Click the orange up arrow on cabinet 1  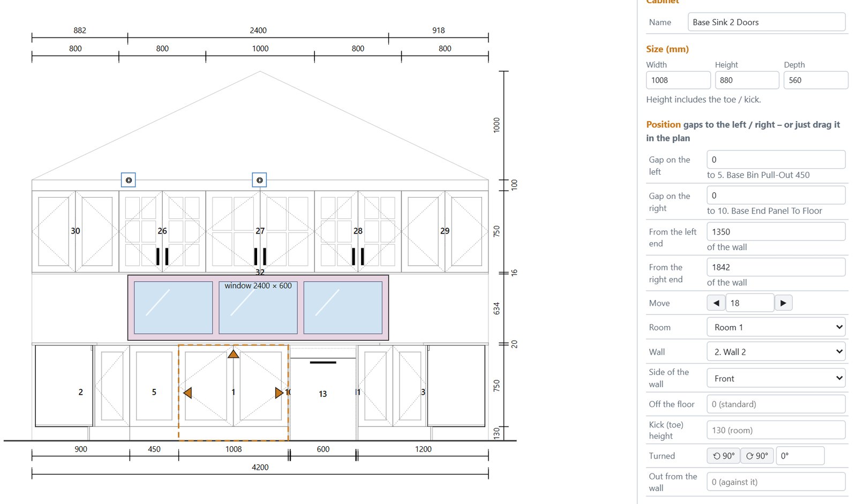[x=233, y=353]
